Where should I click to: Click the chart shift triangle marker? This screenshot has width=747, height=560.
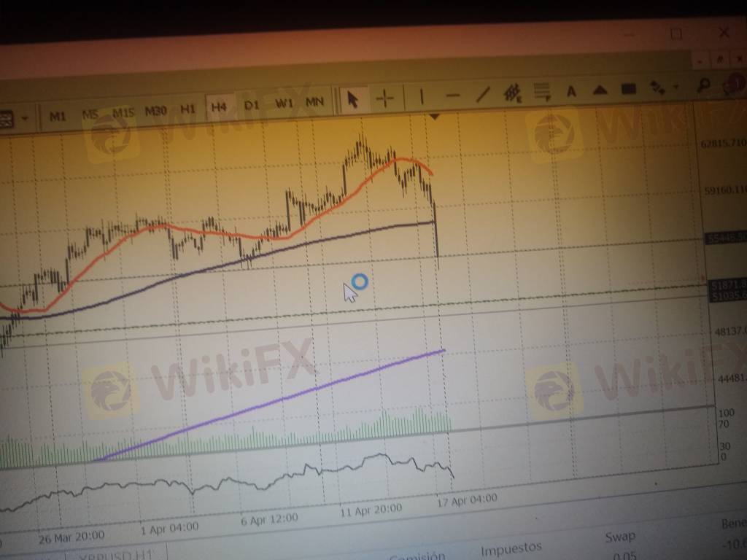point(436,117)
